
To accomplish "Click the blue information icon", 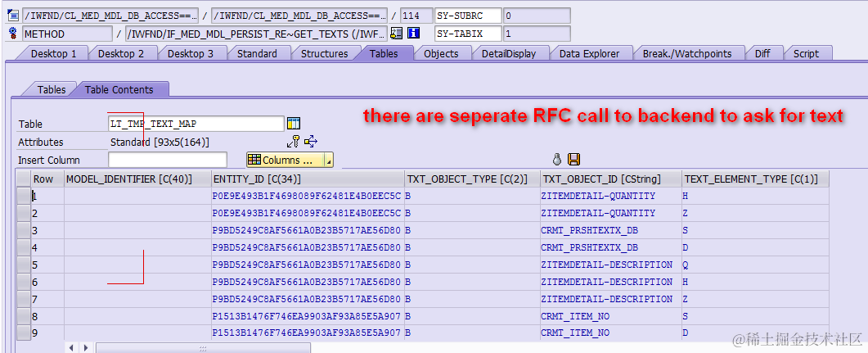I will tap(413, 34).
